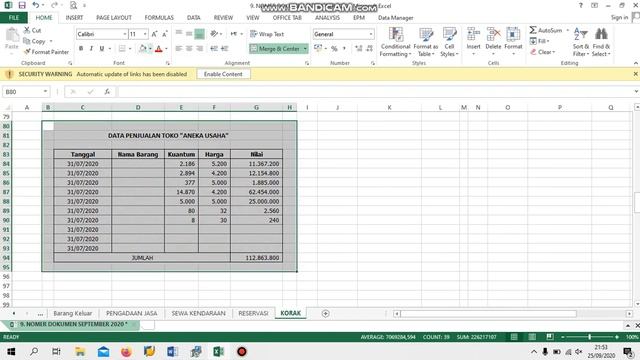This screenshot has width=640, height=360.
Task: Click the Bandicam record taskbar icon
Action: point(242,351)
